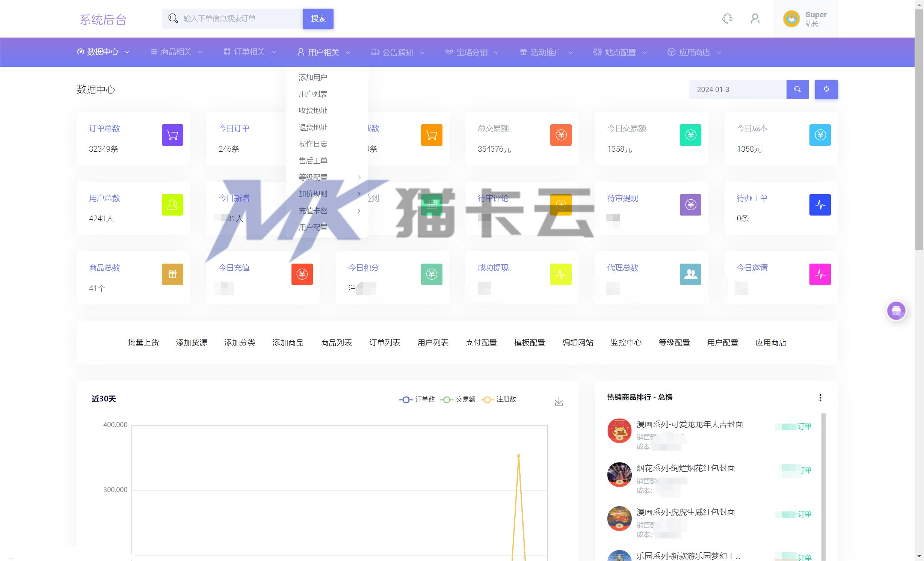Click the 今日充值 red yen icon

302,274
